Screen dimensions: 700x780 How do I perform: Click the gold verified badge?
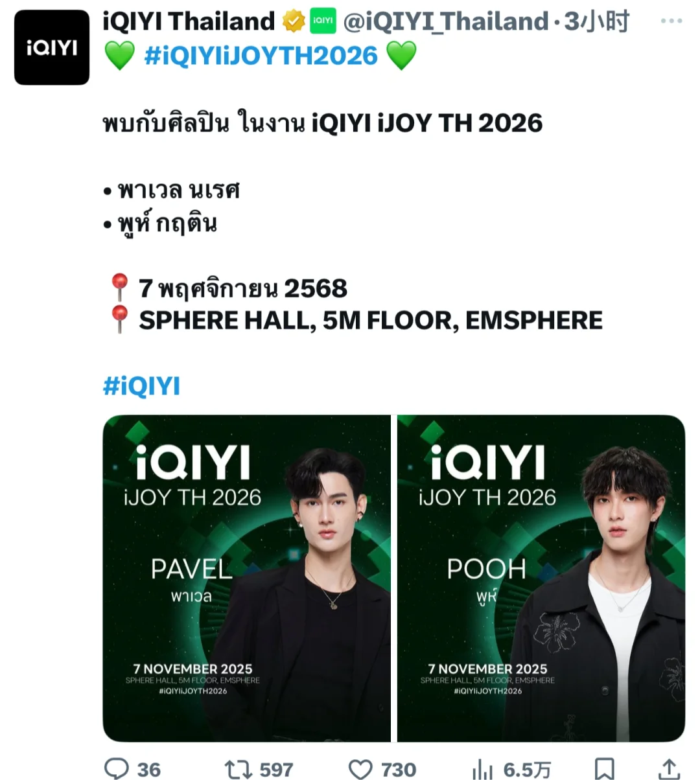(293, 22)
